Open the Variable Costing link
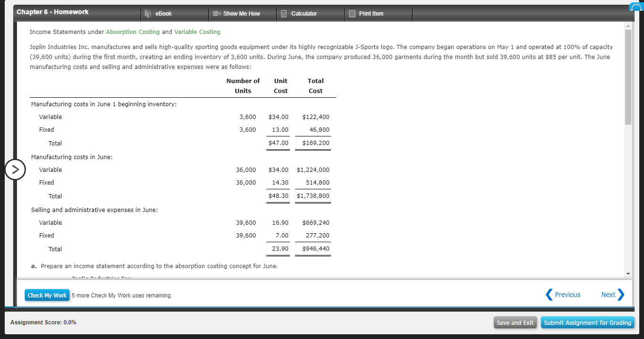Viewport: 644px width, 339px height. (x=197, y=32)
